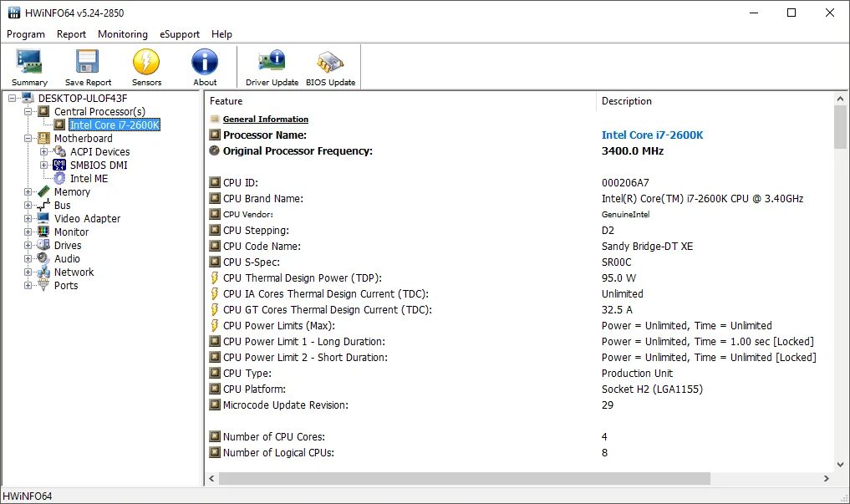
Task: Click the Monitor tree icon
Action: [44, 232]
